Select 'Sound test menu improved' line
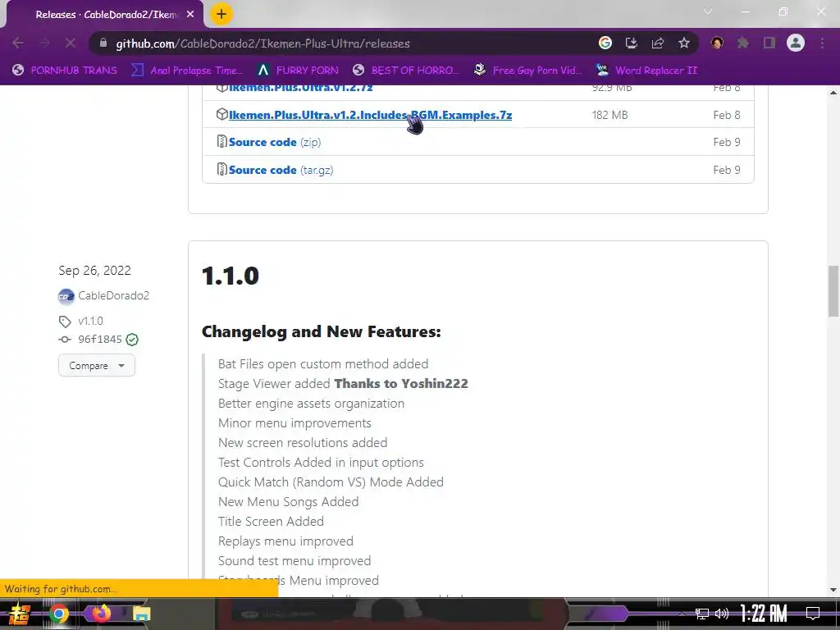 click(x=294, y=561)
